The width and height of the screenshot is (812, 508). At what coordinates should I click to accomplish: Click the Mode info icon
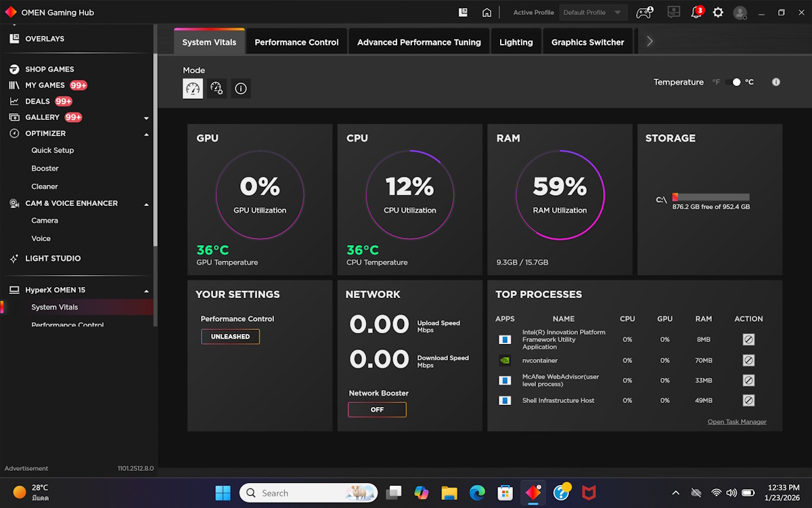(x=240, y=88)
